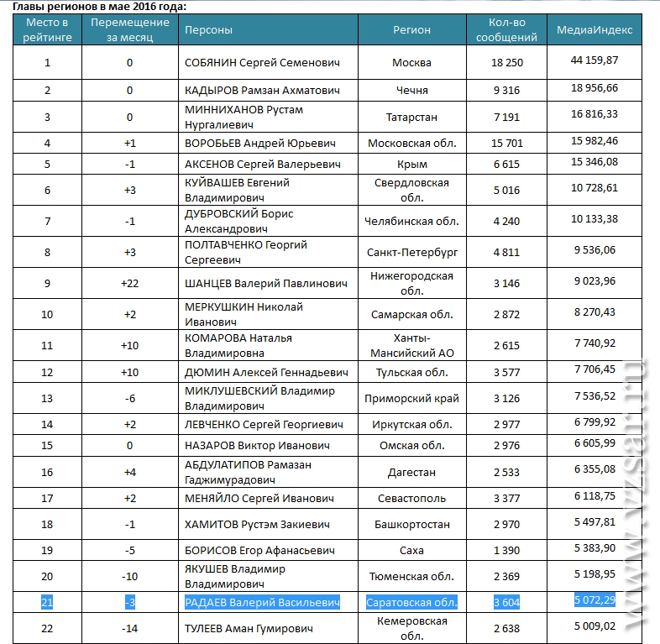Click the region cell "Иркутская обл."
The height and width of the screenshot is (644, 660).
coord(412,425)
